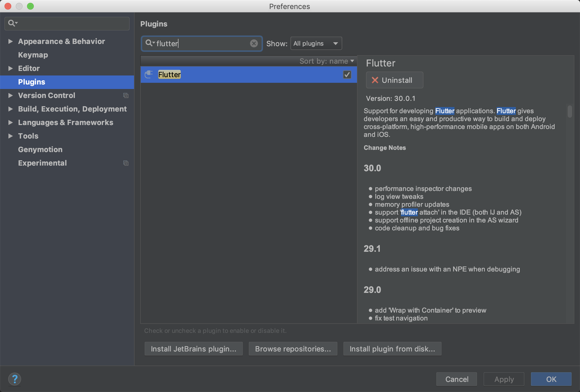
Task: Click 'fix test navigation' note
Action: click(x=401, y=318)
